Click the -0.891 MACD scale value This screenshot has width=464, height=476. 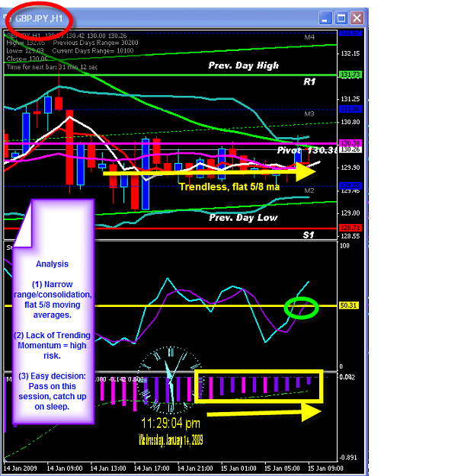tap(348, 458)
